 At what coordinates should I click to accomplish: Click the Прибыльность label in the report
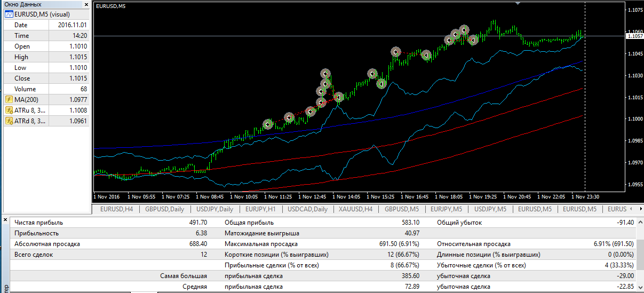(x=37, y=233)
